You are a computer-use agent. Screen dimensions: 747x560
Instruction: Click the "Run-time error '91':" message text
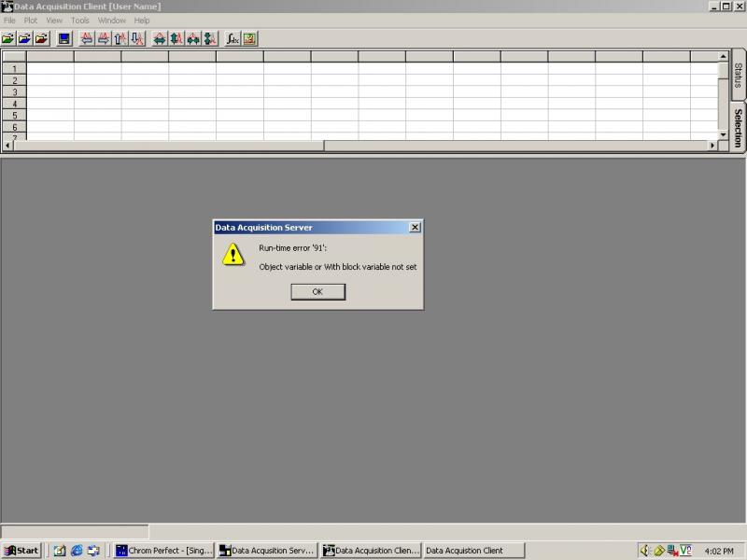(x=293, y=248)
